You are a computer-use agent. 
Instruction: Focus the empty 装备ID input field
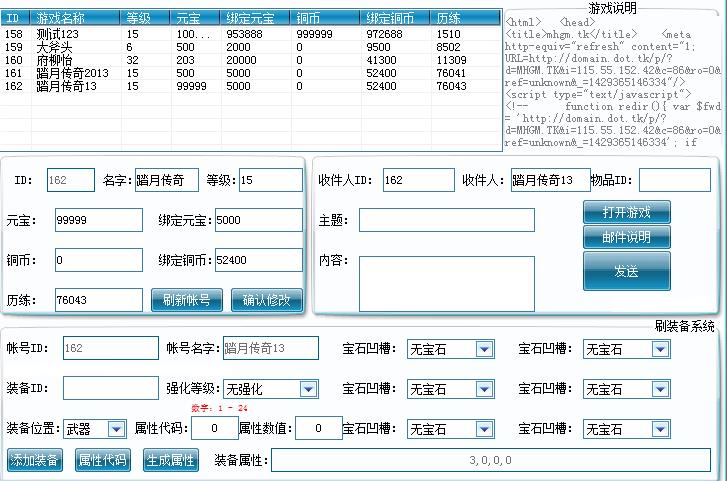tap(111, 388)
